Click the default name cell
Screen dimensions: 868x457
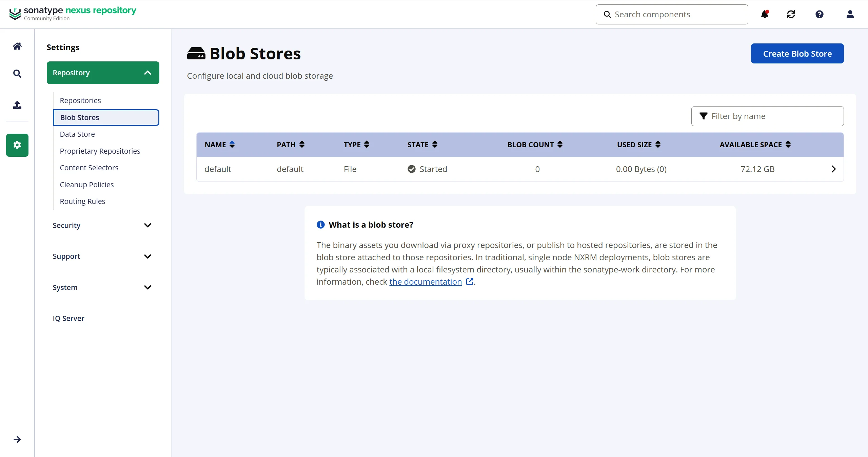pyautogui.click(x=218, y=169)
